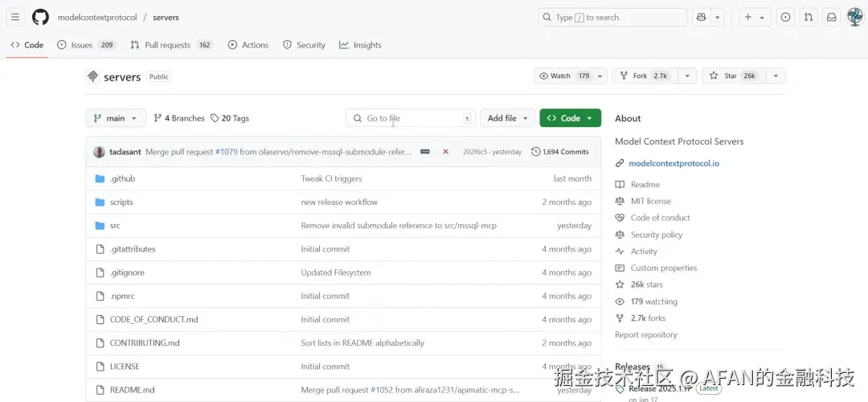Open Custom properties link
The height and width of the screenshot is (402, 868).
click(x=664, y=268)
